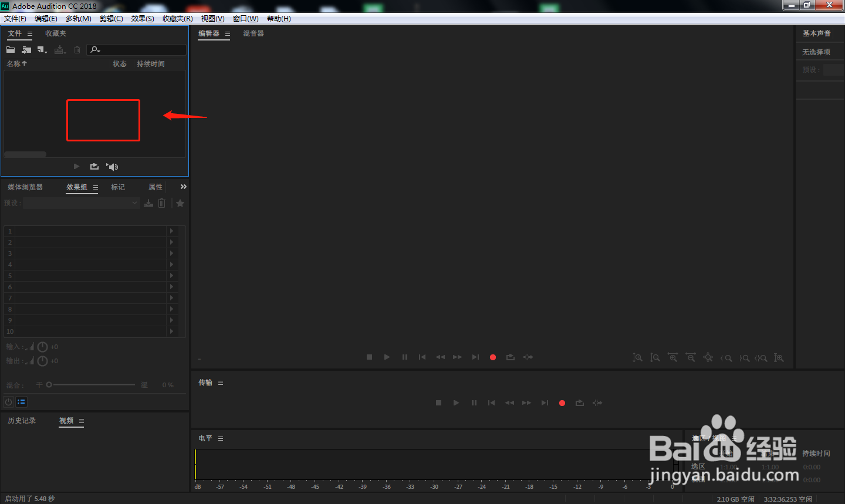Open the 效果(S) menu
The width and height of the screenshot is (845, 504).
pyautogui.click(x=143, y=19)
